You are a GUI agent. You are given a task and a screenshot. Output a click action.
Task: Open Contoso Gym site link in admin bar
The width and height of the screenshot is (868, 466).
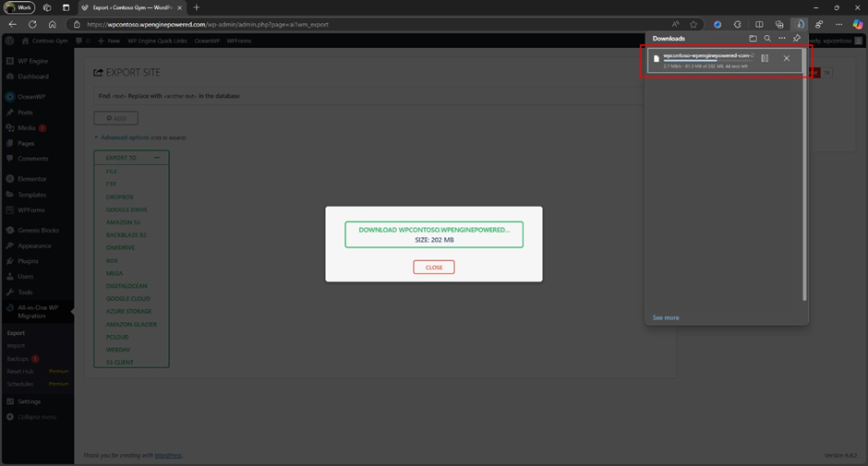(45, 41)
